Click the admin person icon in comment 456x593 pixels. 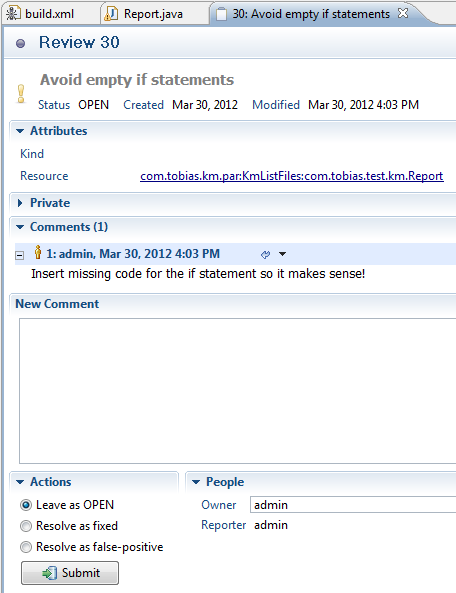pos(37,252)
